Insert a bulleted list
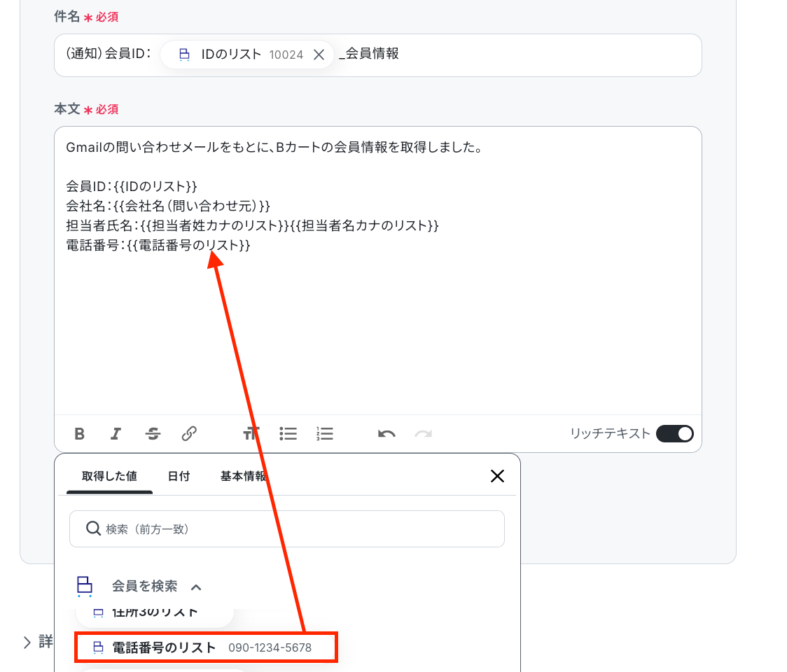 click(288, 434)
